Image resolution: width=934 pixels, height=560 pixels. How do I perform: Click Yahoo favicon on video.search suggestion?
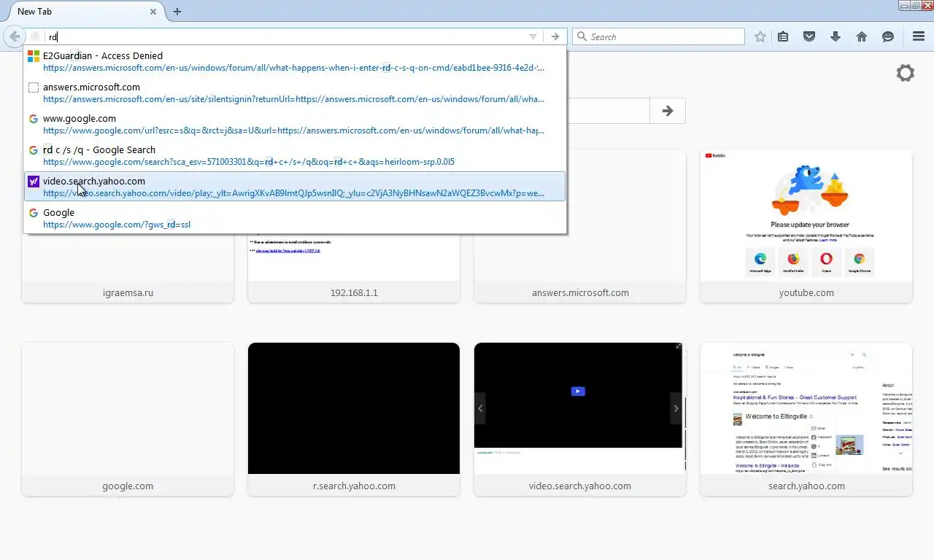(34, 182)
